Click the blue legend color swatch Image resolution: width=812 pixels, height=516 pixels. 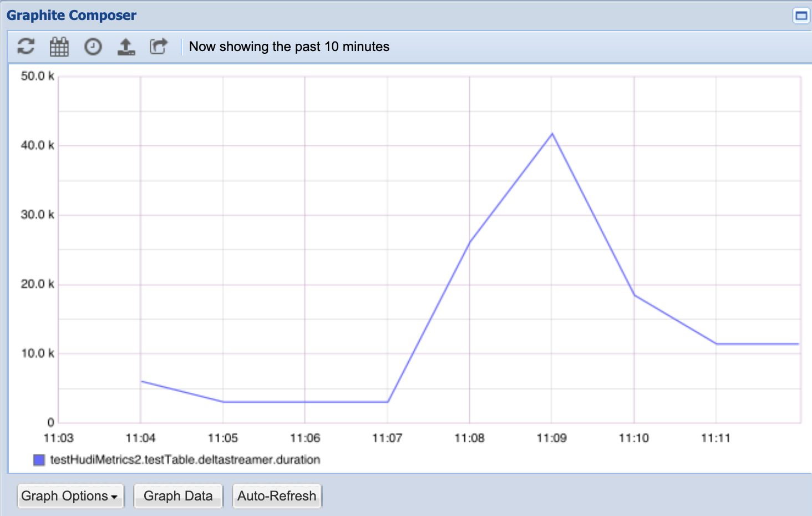coord(39,460)
